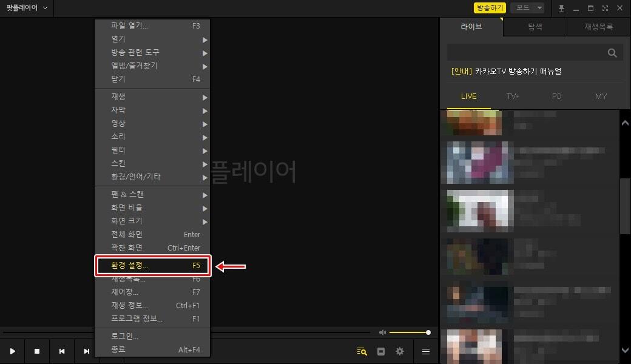This screenshot has height=364, width=631.
Task: Open 카카오TV 방송하기 매뉴얼 notice link
Action: 506,71
